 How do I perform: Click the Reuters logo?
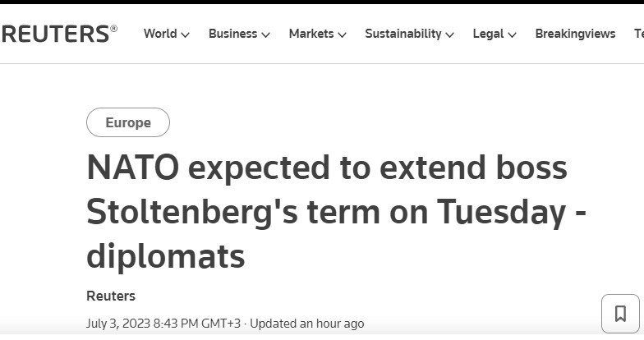pos(57,34)
